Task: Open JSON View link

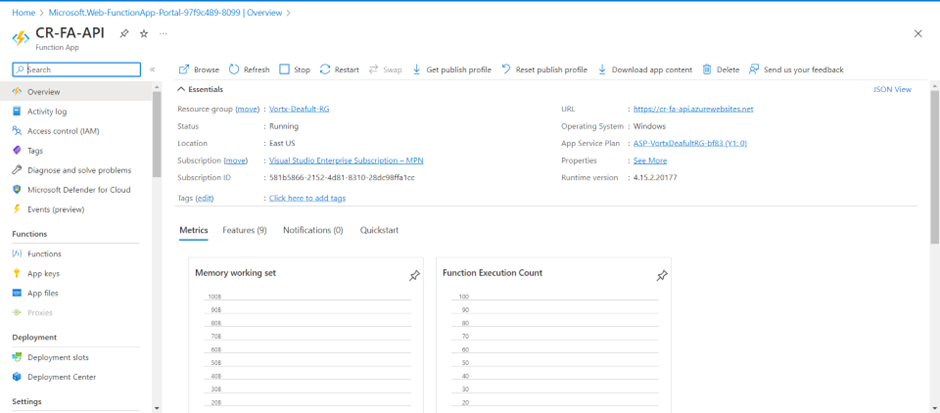Action: [x=892, y=90]
